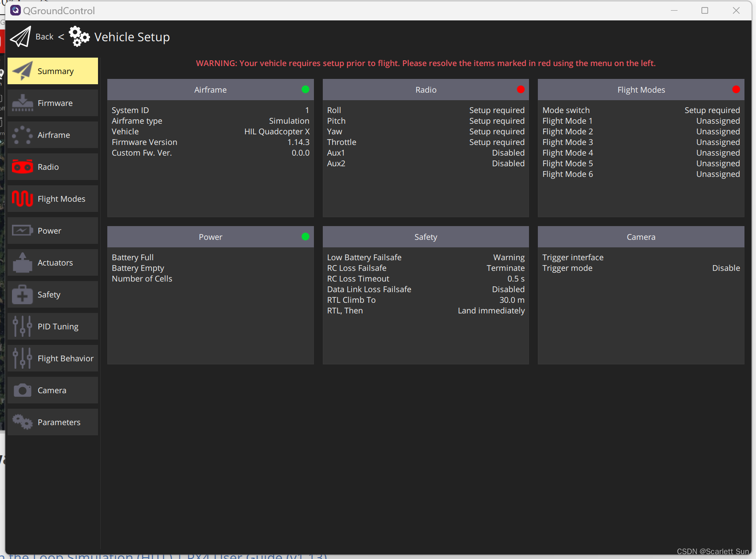Click the red status dot on Radio

point(521,90)
